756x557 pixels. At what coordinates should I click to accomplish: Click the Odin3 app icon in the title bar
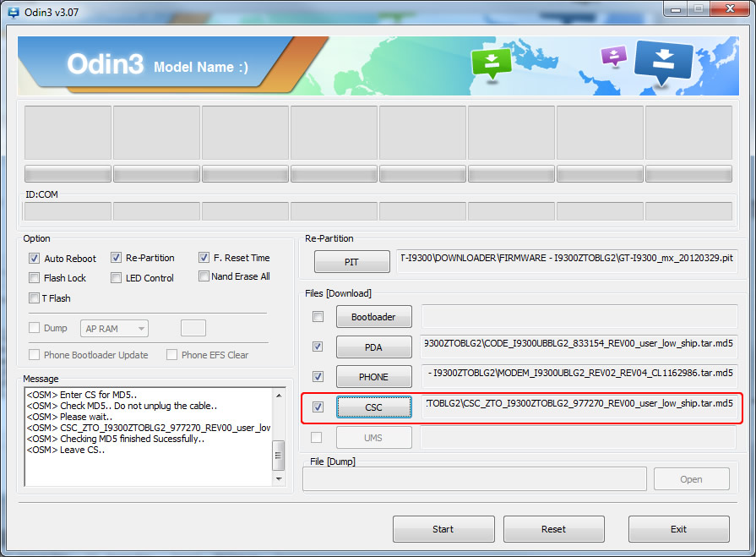14,12
